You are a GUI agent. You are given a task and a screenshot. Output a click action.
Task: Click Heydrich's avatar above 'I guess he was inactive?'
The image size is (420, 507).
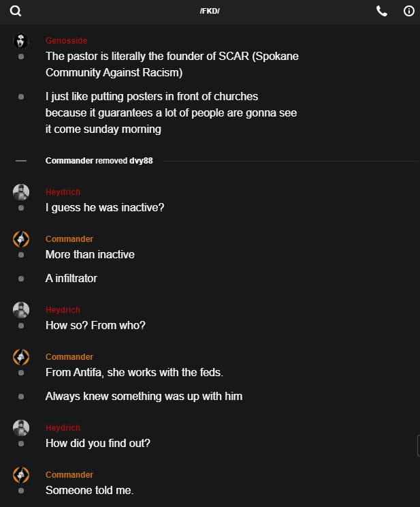point(21,192)
